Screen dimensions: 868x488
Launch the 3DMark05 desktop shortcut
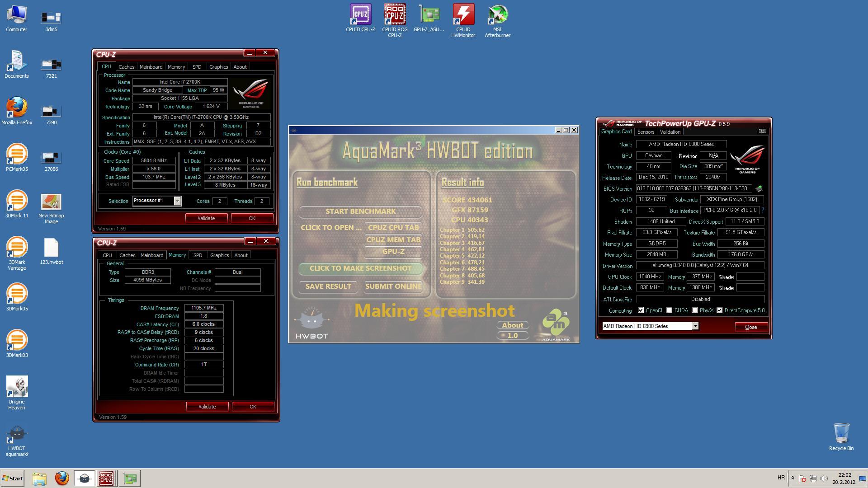pos(17,298)
